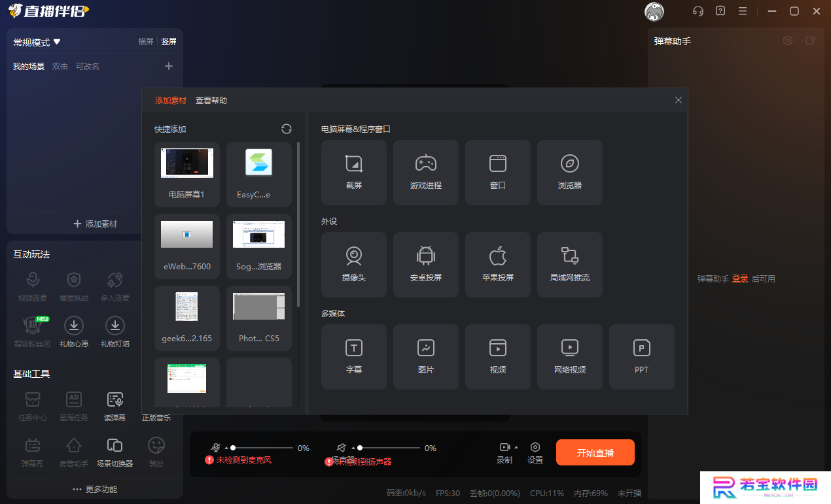The image size is (831, 504).
Task: Open 多人连麦 multi-person co-streaming
Action: pos(115,286)
